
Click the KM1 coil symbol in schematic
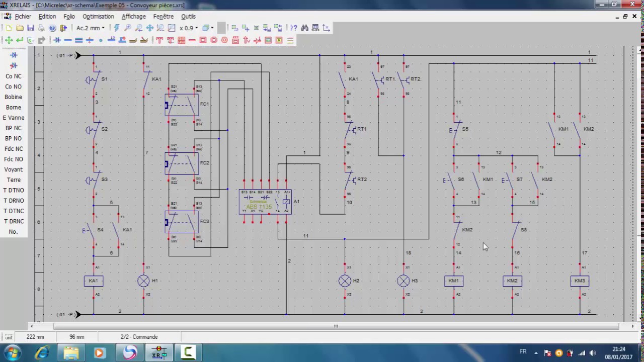click(454, 281)
